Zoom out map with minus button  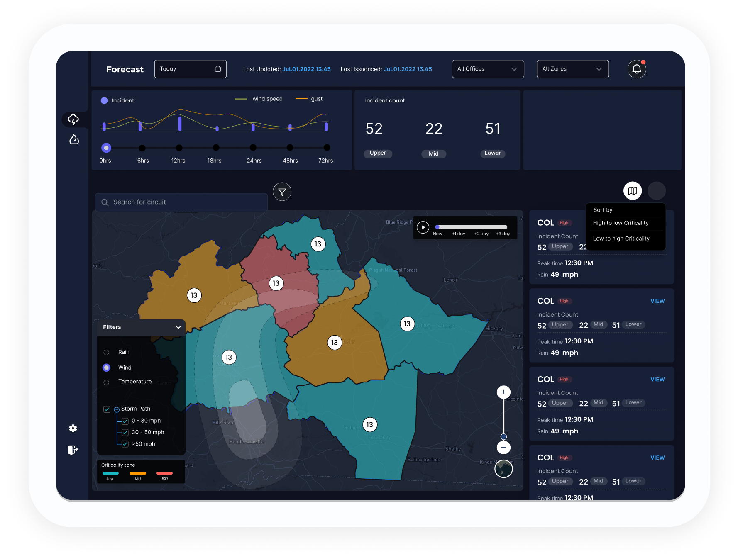(x=503, y=448)
